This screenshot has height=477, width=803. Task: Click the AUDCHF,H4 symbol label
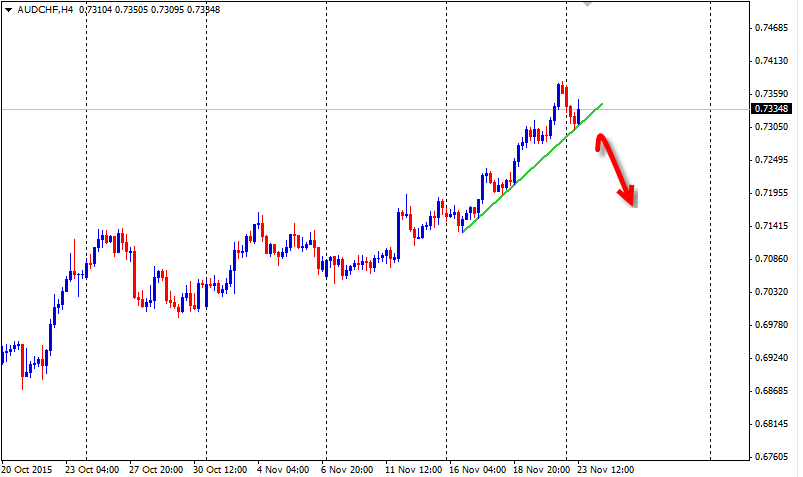click(45, 9)
